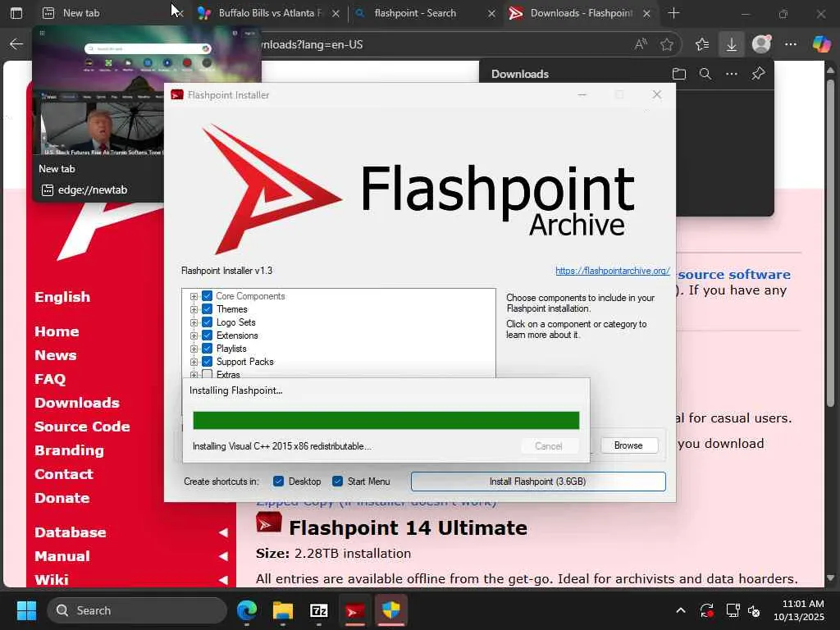Screen dimensions: 840x630
Task: Select the Downloads - Flashpoint tab
Action: pyautogui.click(x=580, y=13)
